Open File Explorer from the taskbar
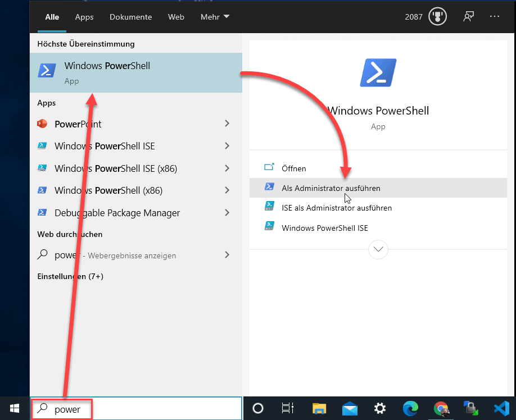Image resolution: width=516 pixels, height=420 pixels. pyautogui.click(x=319, y=409)
